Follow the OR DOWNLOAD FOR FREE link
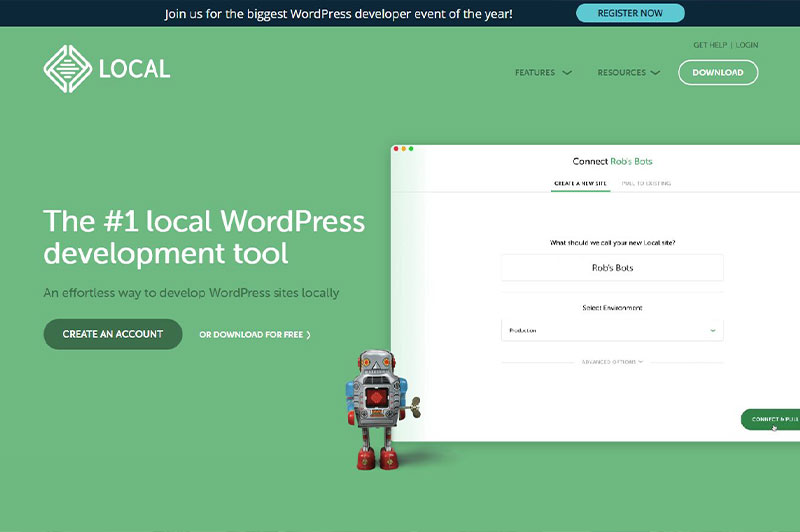The height and width of the screenshot is (532, 800). coord(255,335)
